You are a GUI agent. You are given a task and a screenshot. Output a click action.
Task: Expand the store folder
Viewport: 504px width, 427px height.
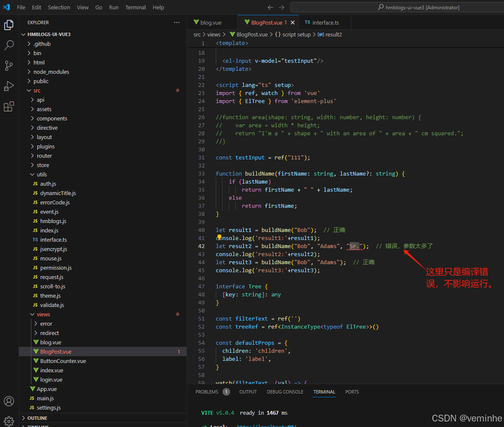(103, 165)
